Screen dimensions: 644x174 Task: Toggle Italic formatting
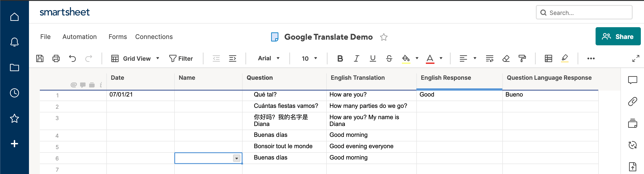(356, 59)
